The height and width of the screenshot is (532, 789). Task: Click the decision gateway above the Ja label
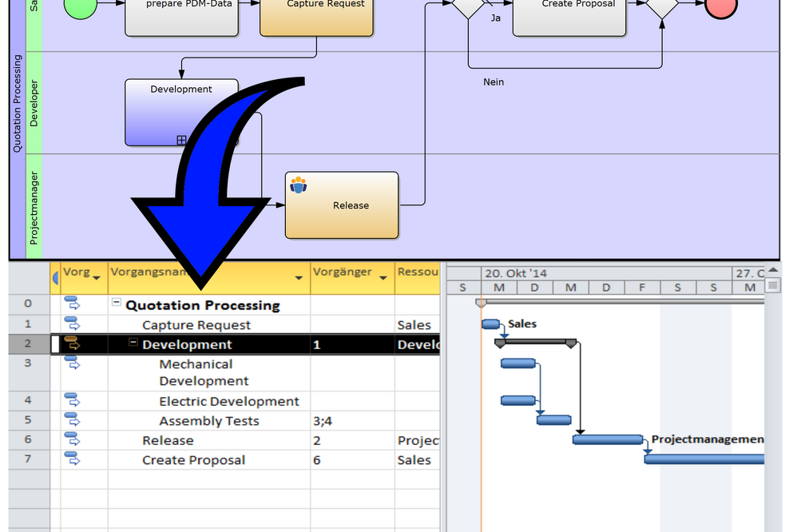pyautogui.click(x=468, y=5)
